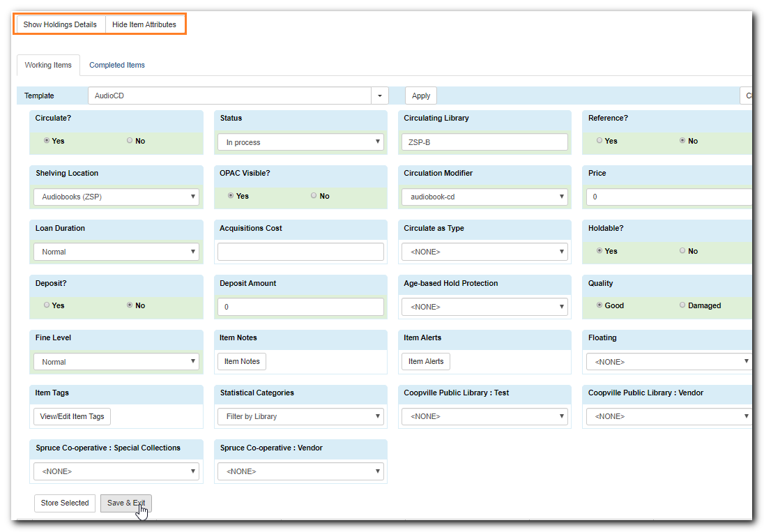The height and width of the screenshot is (532, 764).
Task: Open the Template dropdown caret next to AudioCD
Action: tap(380, 96)
